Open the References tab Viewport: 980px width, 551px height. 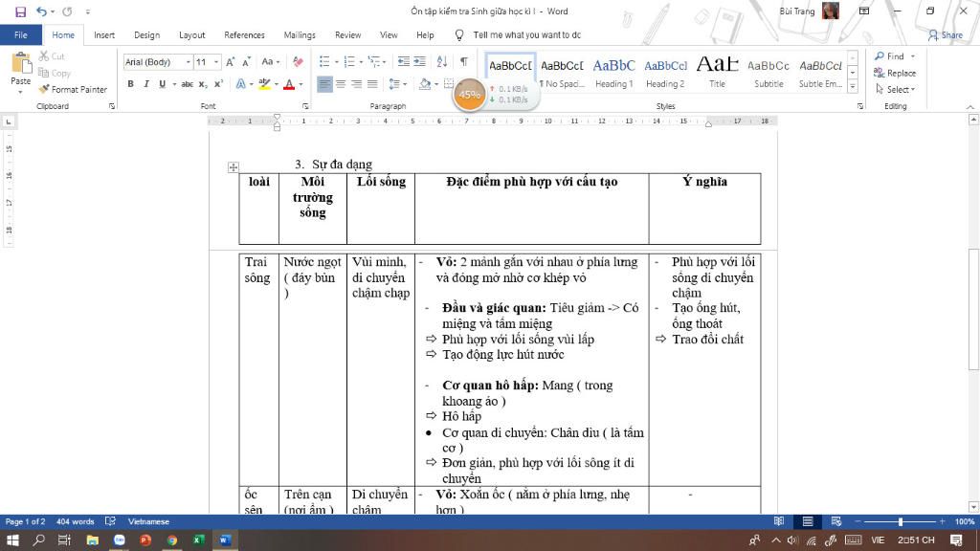click(244, 35)
